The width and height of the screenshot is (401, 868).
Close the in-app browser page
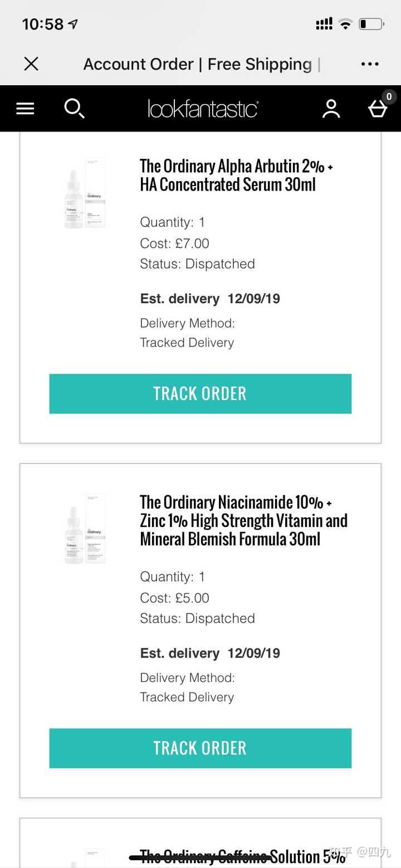(x=31, y=64)
